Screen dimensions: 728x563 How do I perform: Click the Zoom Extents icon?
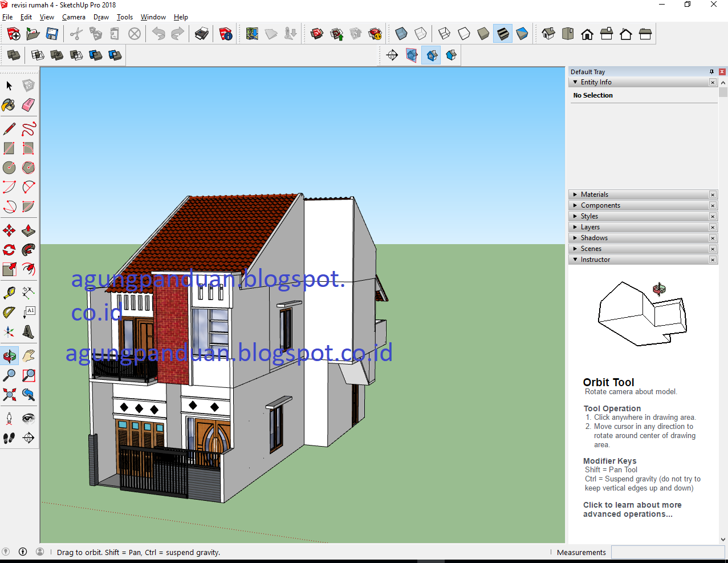point(9,394)
